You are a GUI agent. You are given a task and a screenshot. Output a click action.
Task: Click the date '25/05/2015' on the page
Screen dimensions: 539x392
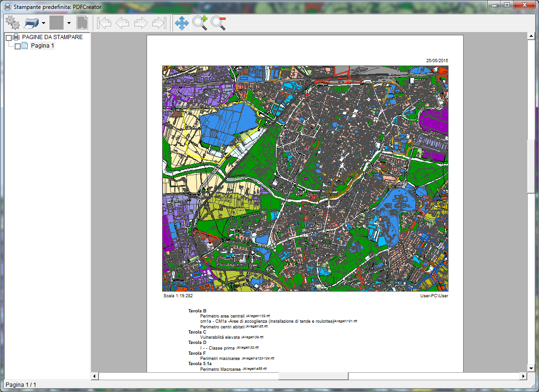437,60
